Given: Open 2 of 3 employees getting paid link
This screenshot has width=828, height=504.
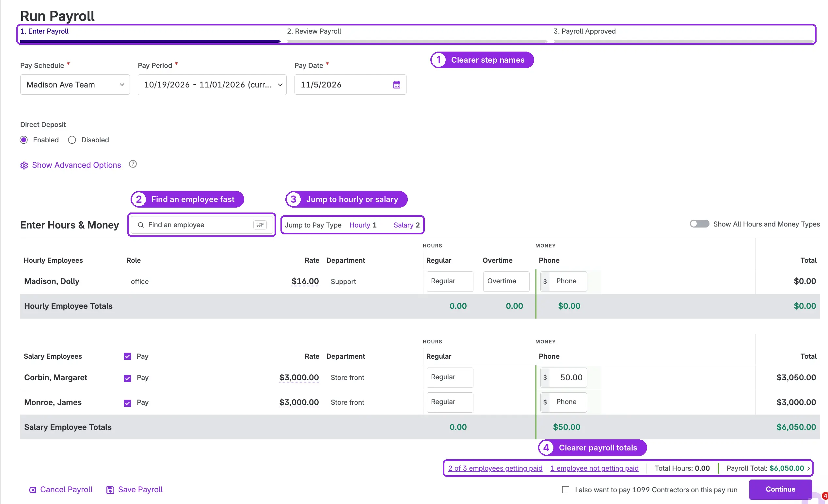Looking at the screenshot, I should (495, 468).
